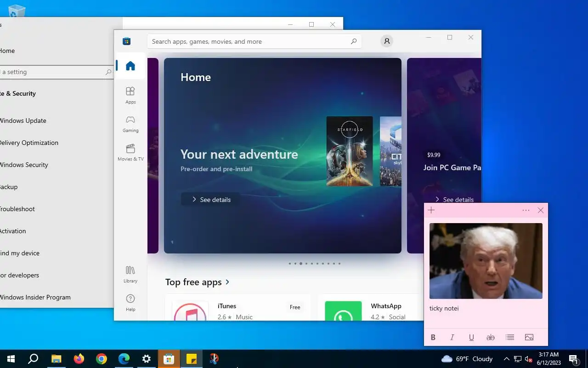This screenshot has width=588, height=368.
Task: Open Apps section in Store sidebar
Action: pos(130,95)
